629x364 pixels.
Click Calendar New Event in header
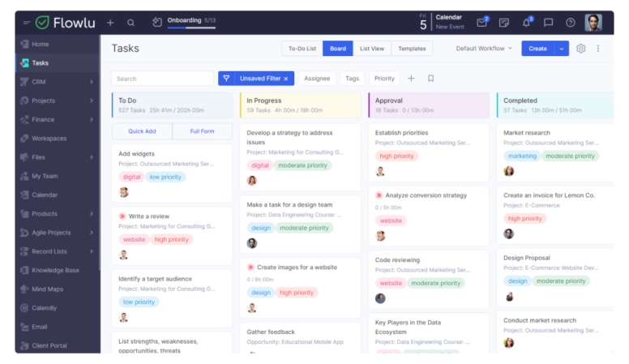tap(450, 22)
